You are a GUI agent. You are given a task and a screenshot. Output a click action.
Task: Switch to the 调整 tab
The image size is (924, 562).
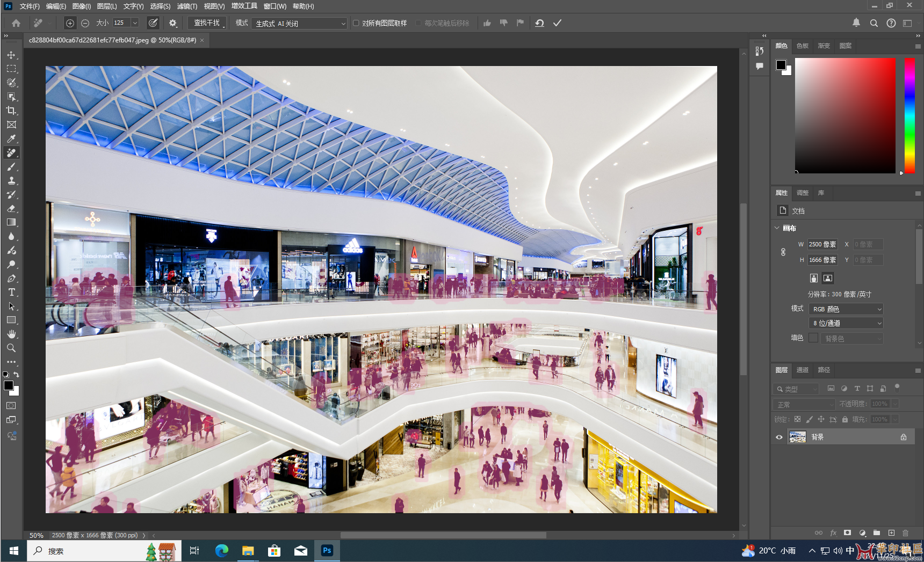point(803,193)
